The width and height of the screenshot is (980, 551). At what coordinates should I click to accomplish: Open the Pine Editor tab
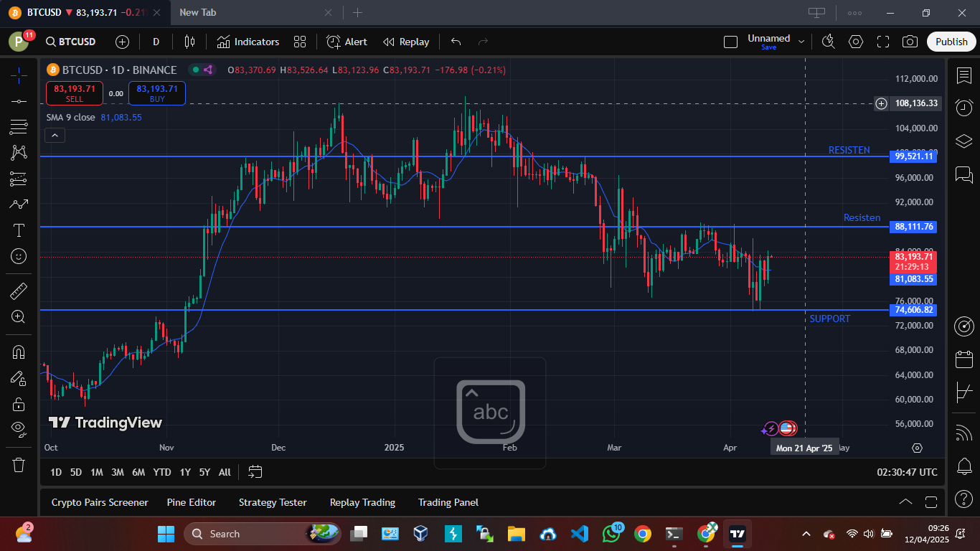click(x=192, y=502)
